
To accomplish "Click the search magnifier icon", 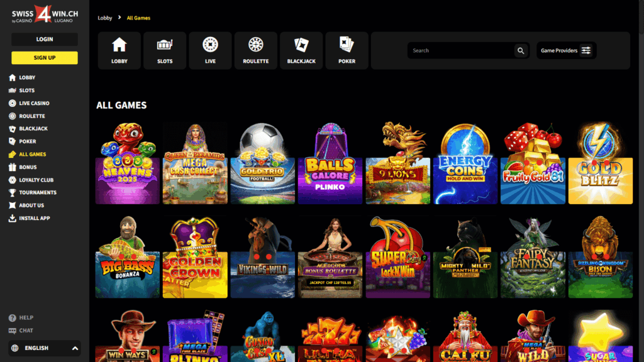I will [521, 50].
